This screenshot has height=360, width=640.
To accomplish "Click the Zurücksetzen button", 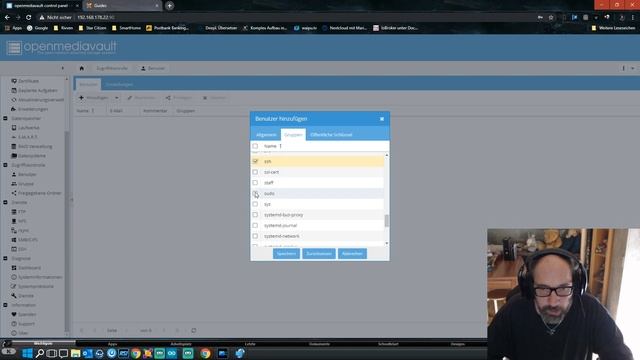I will pos(319,253).
